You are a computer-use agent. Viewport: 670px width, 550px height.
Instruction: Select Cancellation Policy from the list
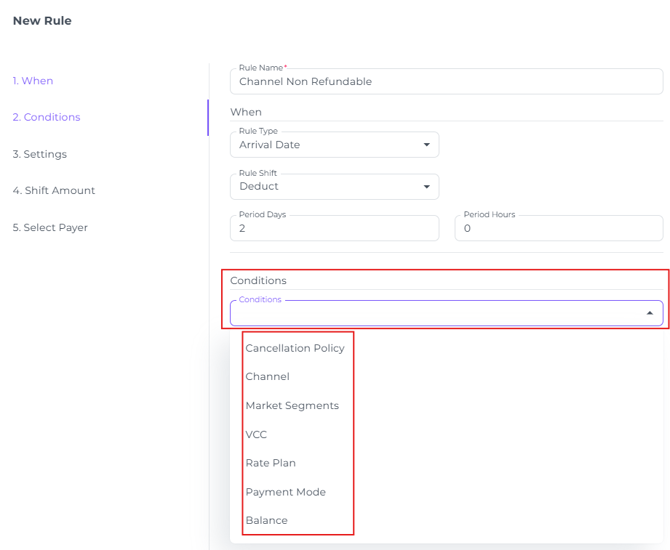295,348
